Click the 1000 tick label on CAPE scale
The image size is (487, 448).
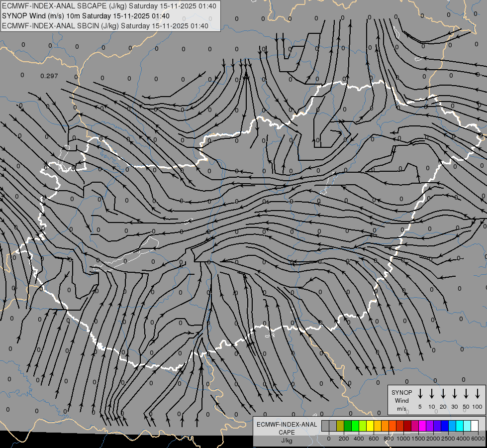click(x=403, y=439)
